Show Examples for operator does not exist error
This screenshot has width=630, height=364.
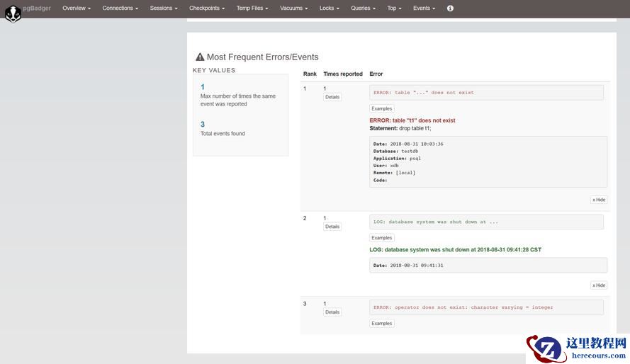[382, 324]
